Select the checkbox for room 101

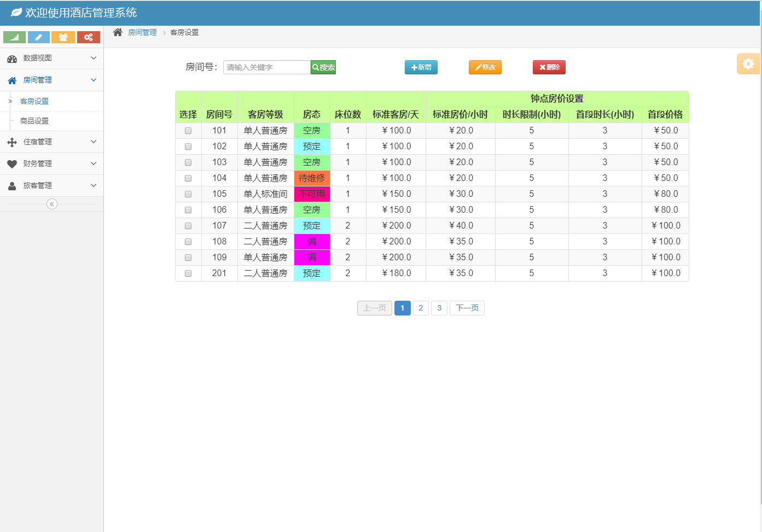click(x=188, y=131)
